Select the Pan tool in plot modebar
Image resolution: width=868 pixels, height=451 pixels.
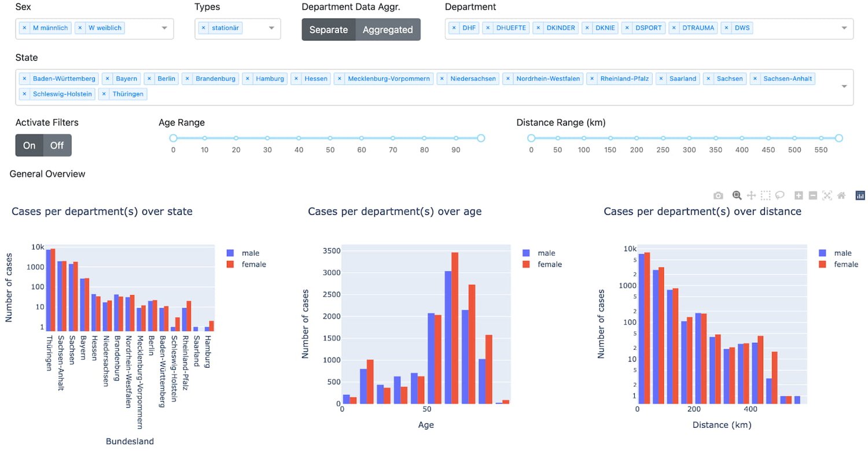pyautogui.click(x=752, y=195)
